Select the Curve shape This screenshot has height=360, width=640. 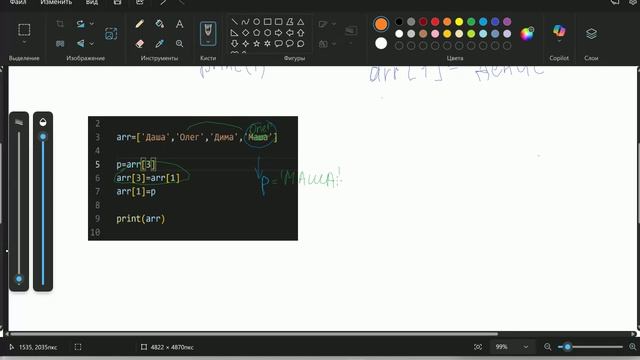point(245,22)
